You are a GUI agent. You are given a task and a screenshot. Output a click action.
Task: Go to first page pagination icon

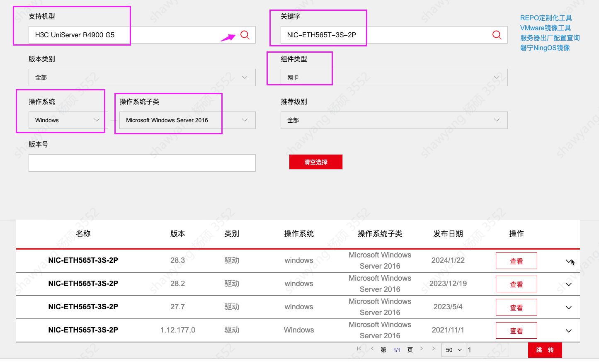point(359,348)
